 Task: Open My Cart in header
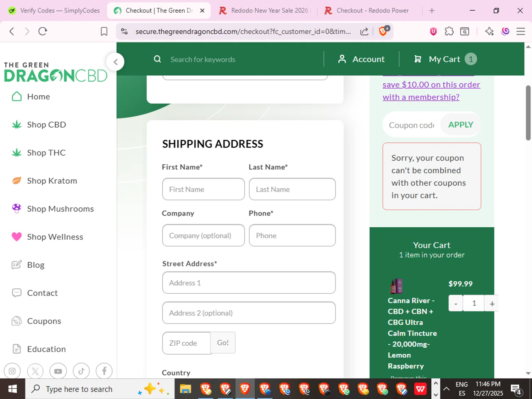(444, 59)
